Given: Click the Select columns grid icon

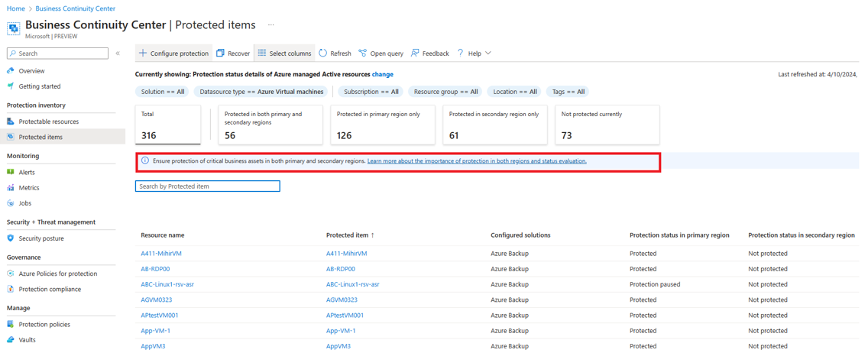Looking at the screenshot, I should [x=262, y=53].
